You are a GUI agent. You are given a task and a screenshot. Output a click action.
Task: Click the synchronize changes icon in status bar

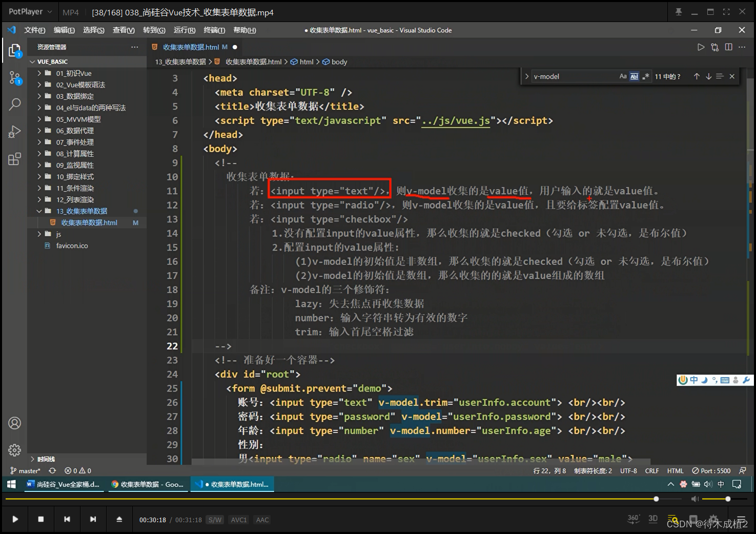52,470
